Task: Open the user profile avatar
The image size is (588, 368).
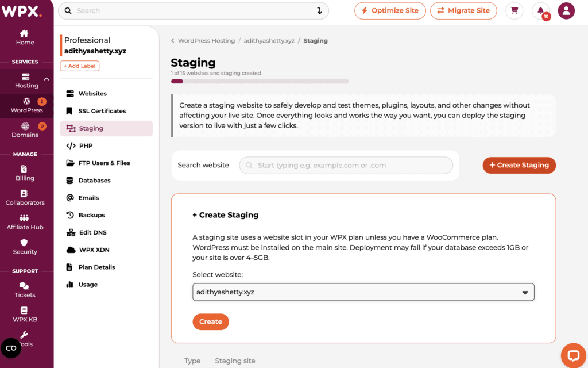Action: click(x=566, y=10)
